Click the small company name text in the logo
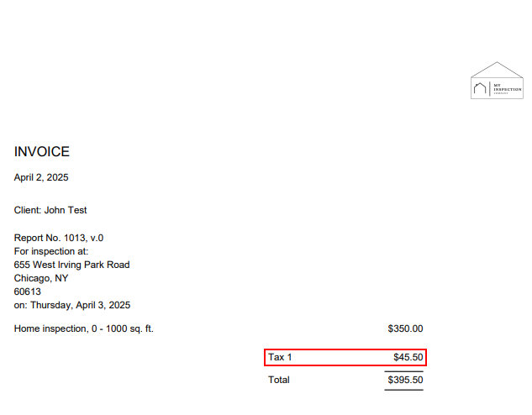532x415 pixels. (507, 87)
